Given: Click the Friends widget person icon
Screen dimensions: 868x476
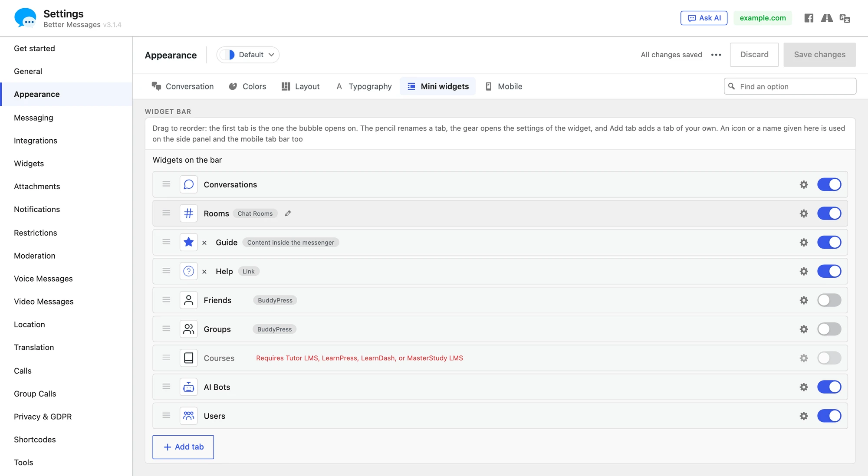Looking at the screenshot, I should click(x=188, y=300).
